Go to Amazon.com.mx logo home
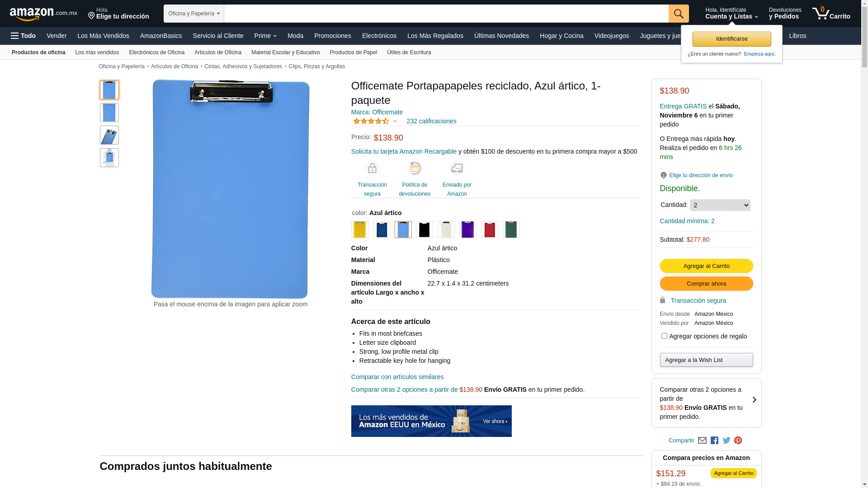The width and height of the screenshot is (868, 488). [43, 14]
